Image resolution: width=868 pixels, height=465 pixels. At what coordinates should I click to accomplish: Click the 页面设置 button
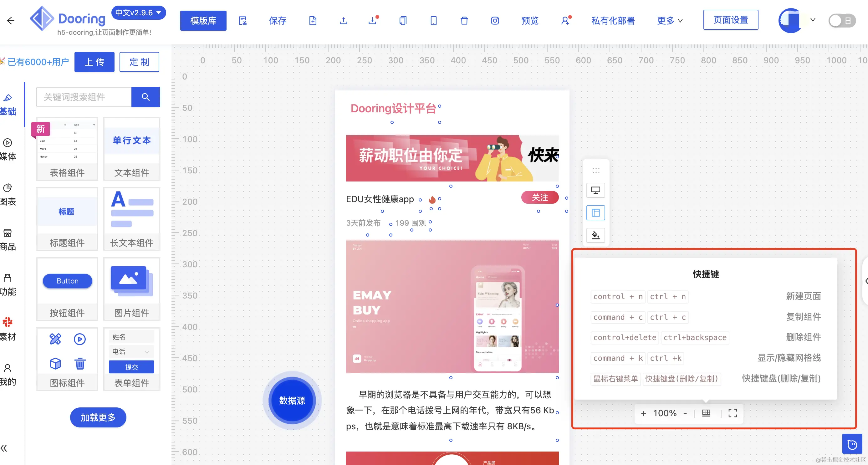pos(731,20)
